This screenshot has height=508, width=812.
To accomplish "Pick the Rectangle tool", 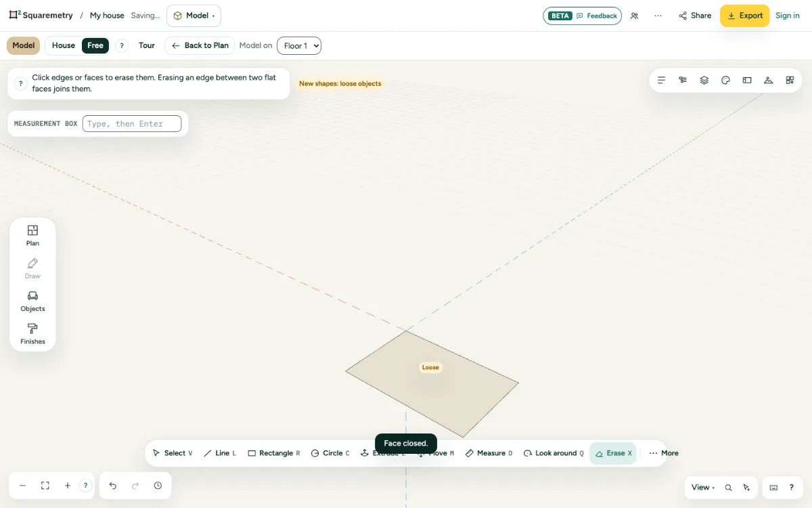I will (x=274, y=453).
